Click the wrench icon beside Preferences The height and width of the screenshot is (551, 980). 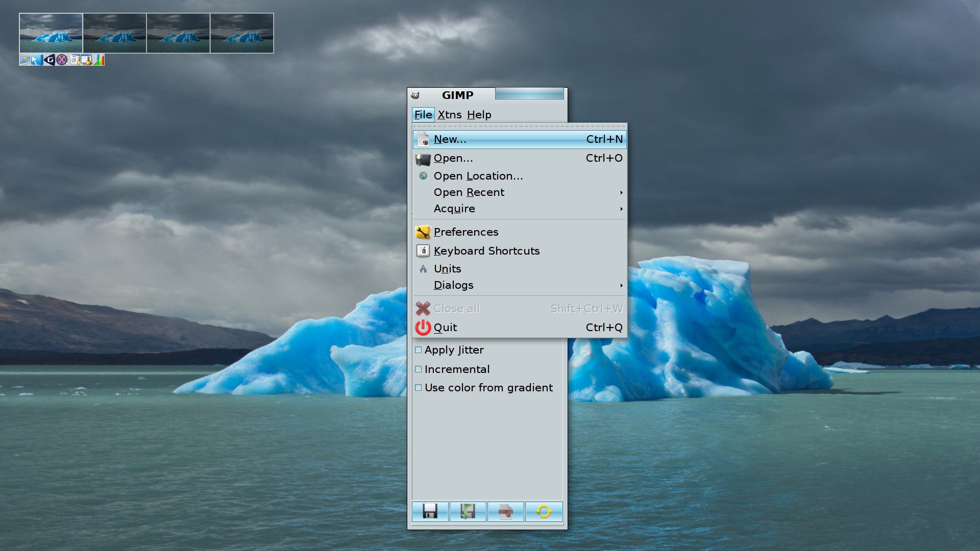tap(423, 232)
